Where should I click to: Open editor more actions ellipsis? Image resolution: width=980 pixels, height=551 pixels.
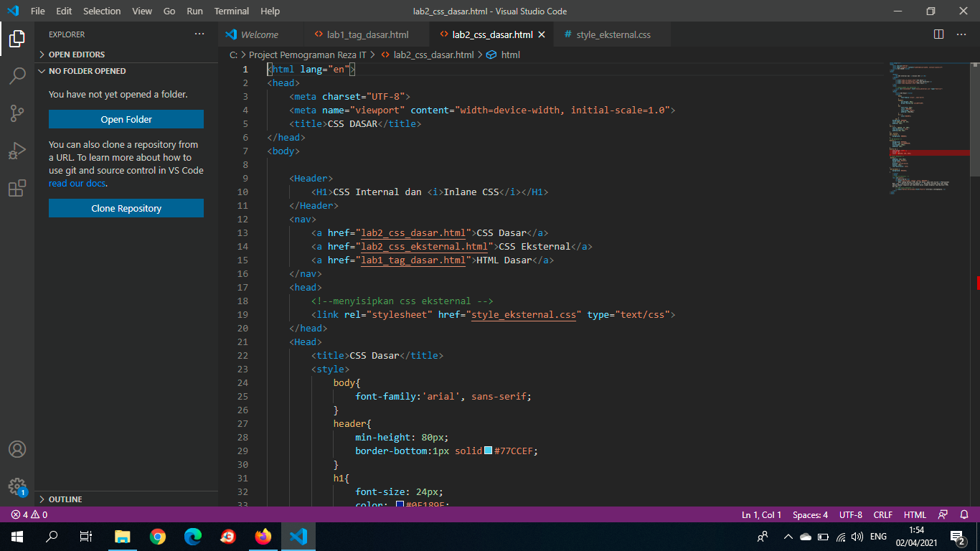click(961, 34)
